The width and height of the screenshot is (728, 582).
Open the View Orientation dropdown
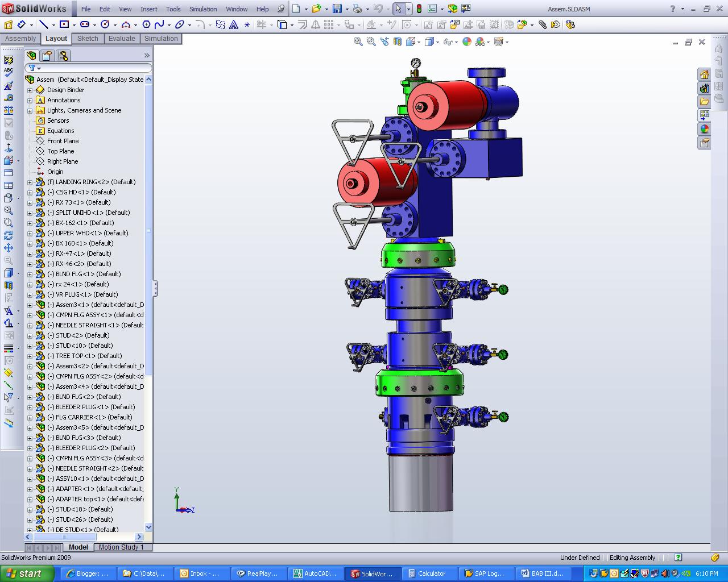click(x=419, y=42)
